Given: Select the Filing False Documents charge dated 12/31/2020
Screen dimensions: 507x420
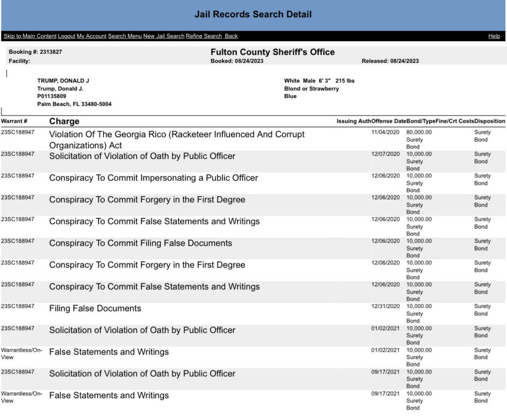Looking at the screenshot, I should point(95,308).
